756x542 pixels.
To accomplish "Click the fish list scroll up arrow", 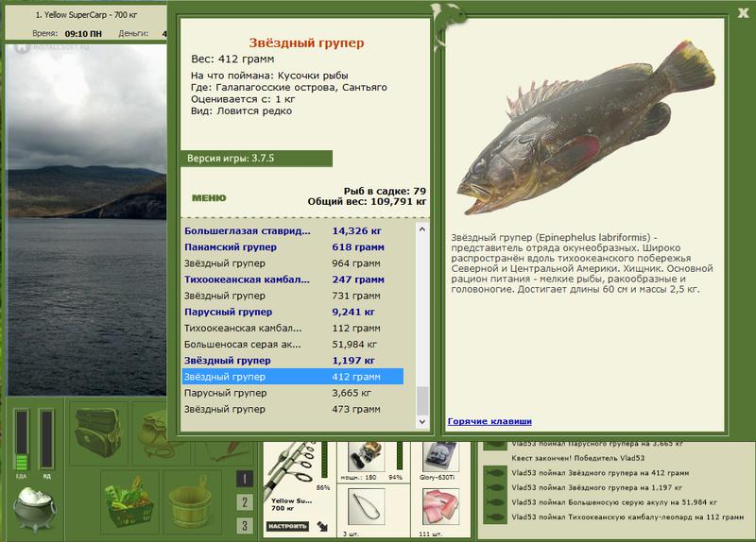I will pyautogui.click(x=421, y=229).
